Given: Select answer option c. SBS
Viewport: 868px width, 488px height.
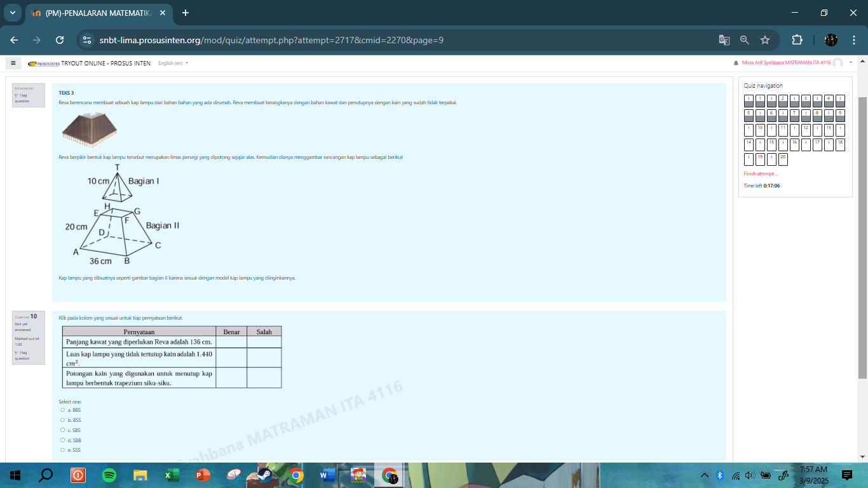Looking at the screenshot, I should tap(62, 430).
